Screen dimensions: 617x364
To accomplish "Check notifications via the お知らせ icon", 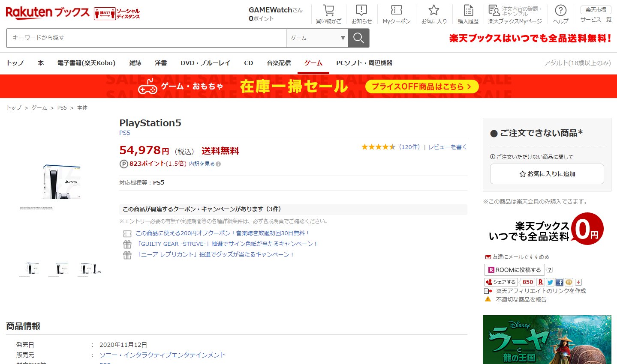I will 361,10.
